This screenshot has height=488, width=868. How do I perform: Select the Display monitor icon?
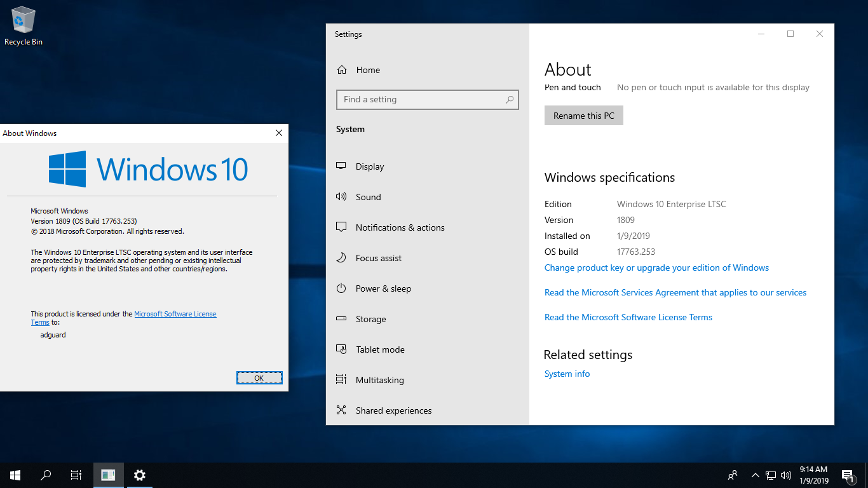[x=341, y=166]
